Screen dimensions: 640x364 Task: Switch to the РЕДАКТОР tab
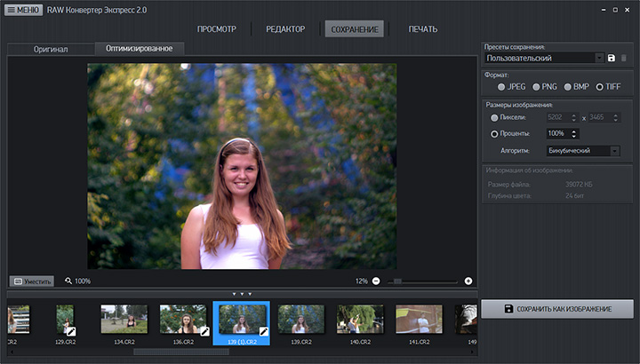click(x=285, y=29)
